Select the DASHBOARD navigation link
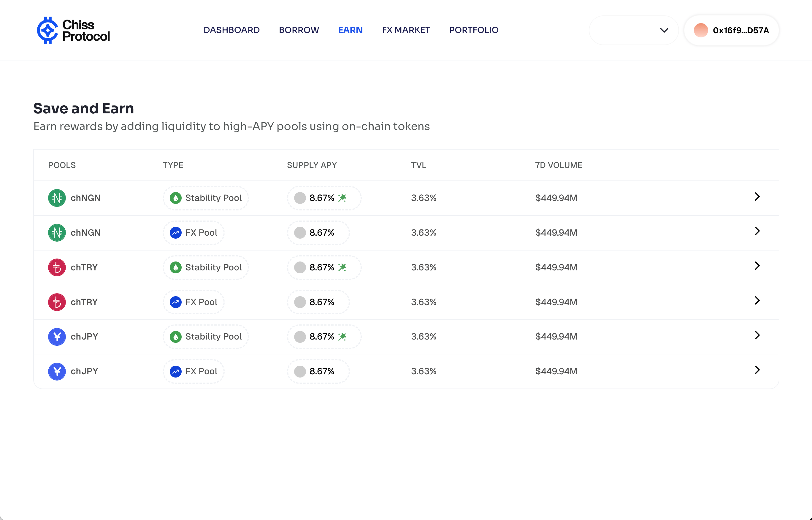This screenshot has width=812, height=520. click(x=231, y=30)
